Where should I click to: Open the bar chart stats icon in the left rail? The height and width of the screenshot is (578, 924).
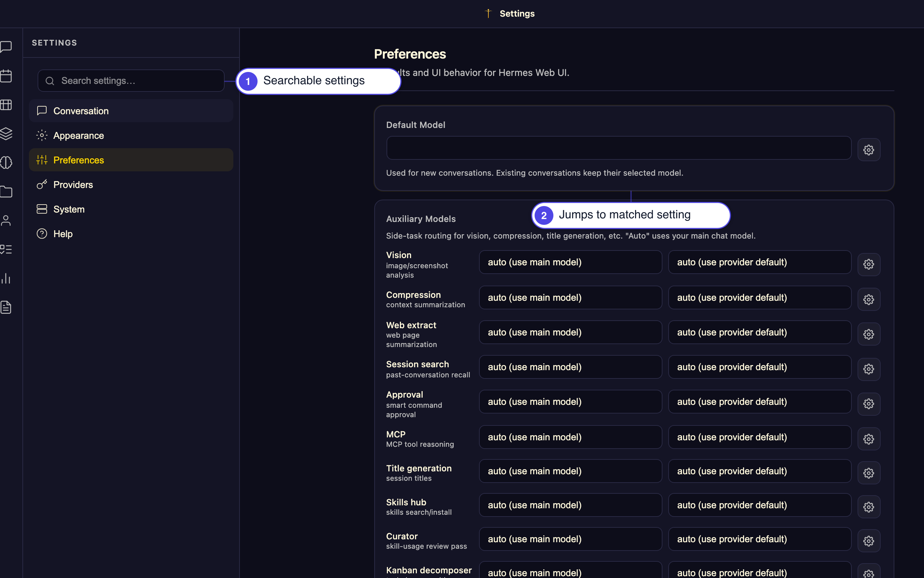click(6, 278)
